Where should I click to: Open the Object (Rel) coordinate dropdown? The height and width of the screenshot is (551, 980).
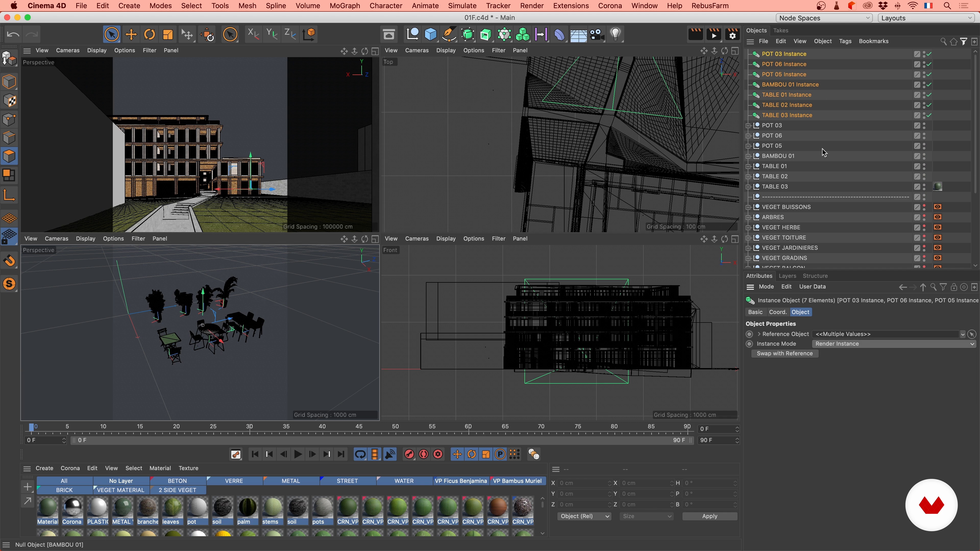pos(584,516)
